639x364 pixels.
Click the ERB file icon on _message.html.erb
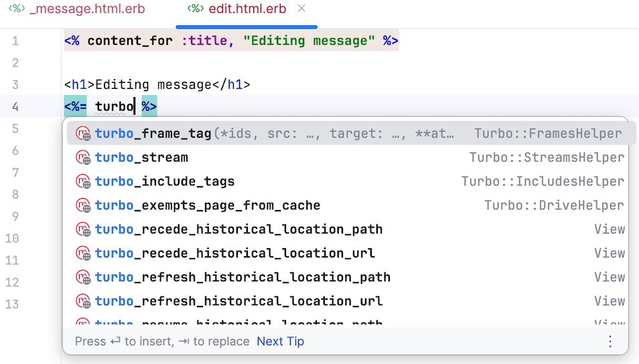pyautogui.click(x=17, y=9)
